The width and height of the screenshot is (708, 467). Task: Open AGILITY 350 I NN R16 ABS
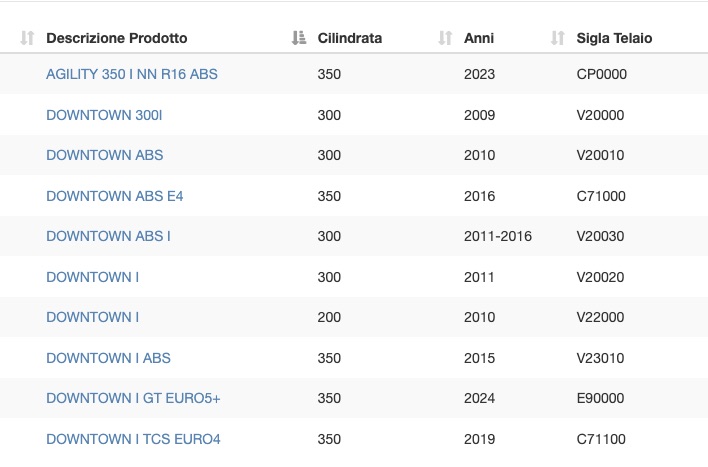coord(132,74)
